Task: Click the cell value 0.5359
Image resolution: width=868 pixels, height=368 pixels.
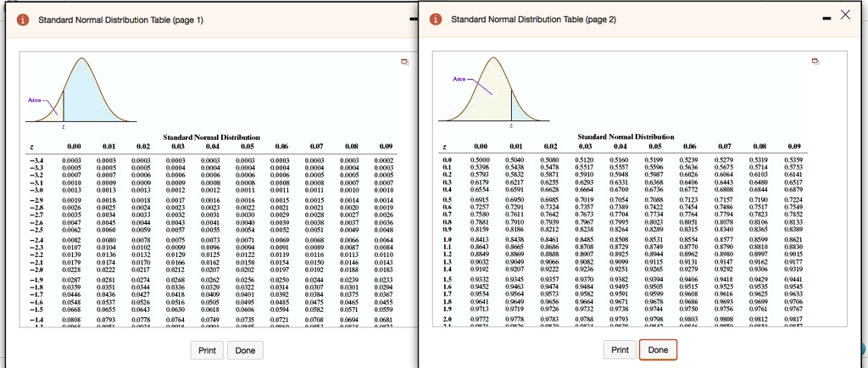Action: point(793,159)
